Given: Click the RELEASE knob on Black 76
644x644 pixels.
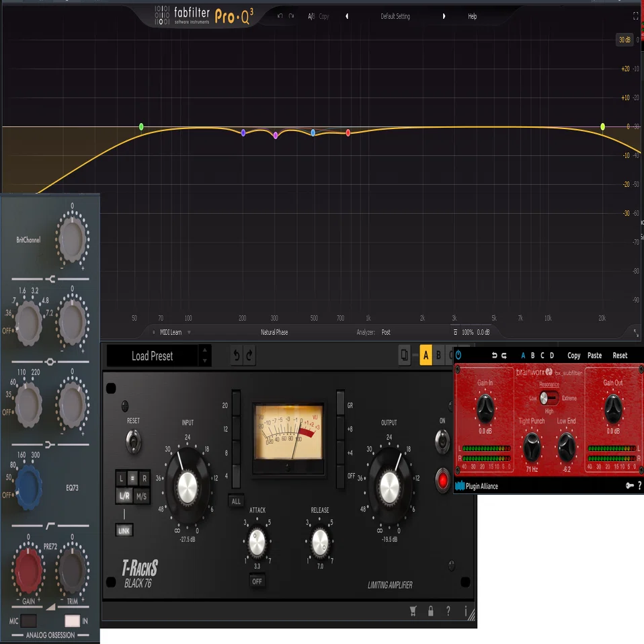Looking at the screenshot, I should 320,542.
